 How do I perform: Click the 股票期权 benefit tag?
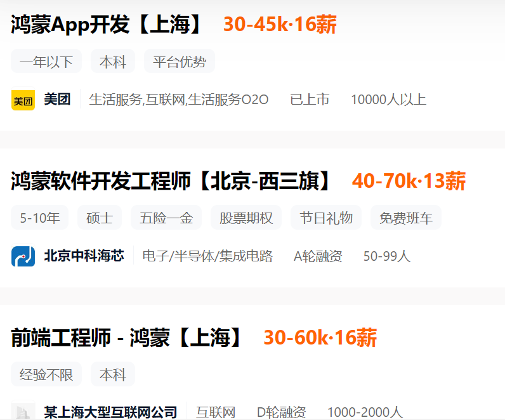tap(246, 218)
